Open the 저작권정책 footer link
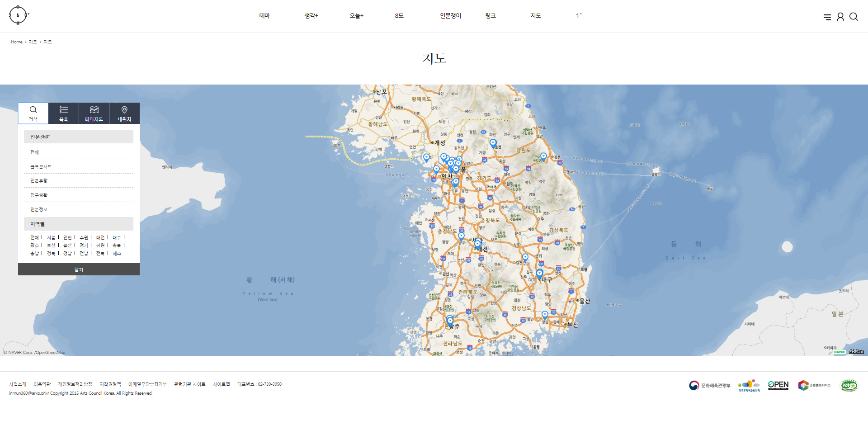 pyautogui.click(x=110, y=384)
